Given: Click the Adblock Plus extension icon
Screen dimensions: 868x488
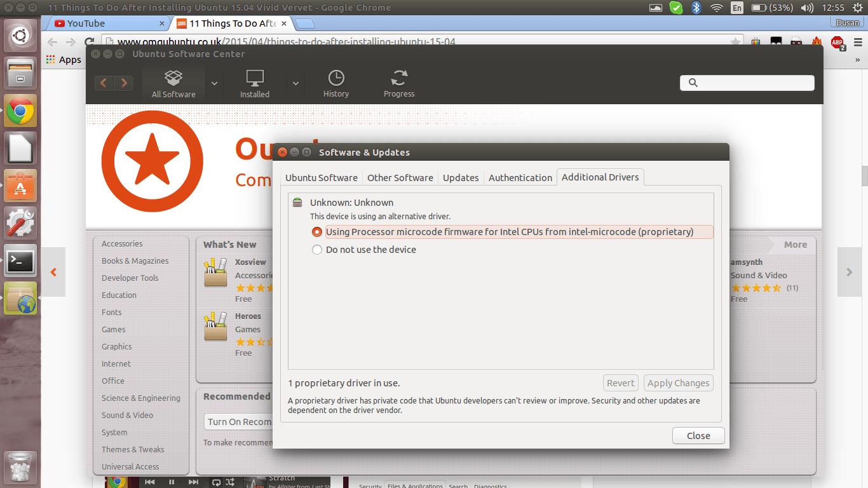Looking at the screenshot, I should pyautogui.click(x=837, y=43).
